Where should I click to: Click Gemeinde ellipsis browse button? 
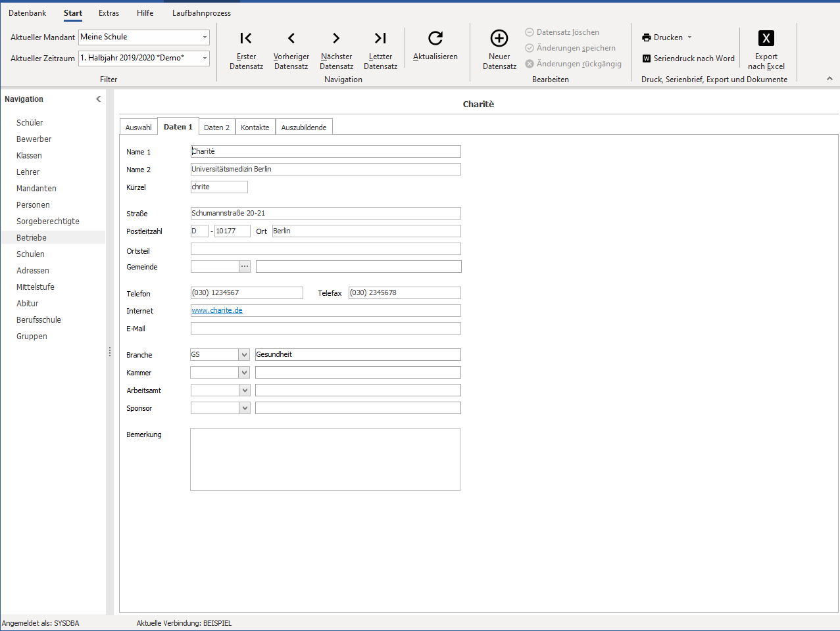click(245, 266)
